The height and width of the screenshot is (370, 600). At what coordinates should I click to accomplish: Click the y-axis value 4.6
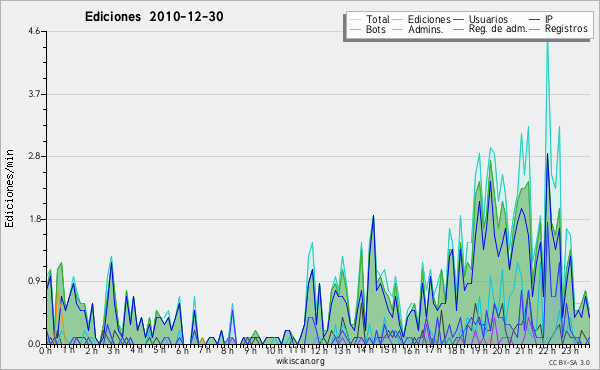tap(34, 31)
